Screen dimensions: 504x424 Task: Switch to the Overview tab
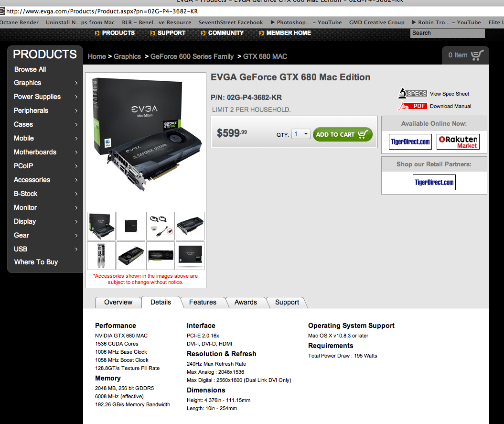tap(118, 303)
